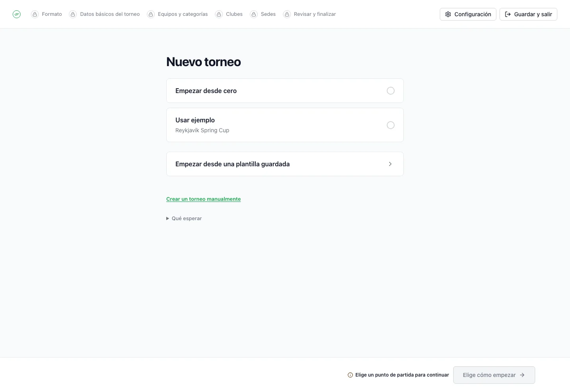
Task: Go to Revisar y finalizar step
Action: point(310,14)
